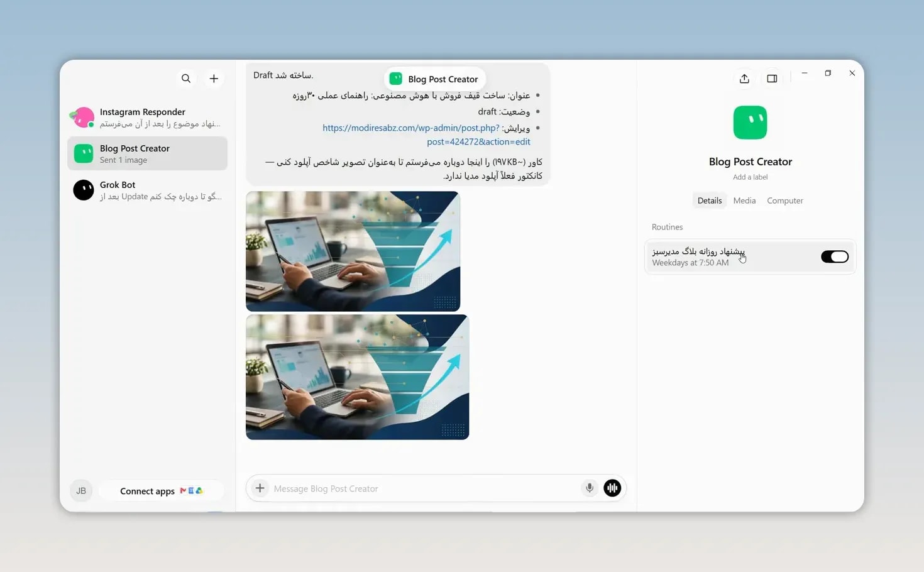The image size is (924, 572).
Task: Open the Grok Bot conversation
Action: point(147,190)
